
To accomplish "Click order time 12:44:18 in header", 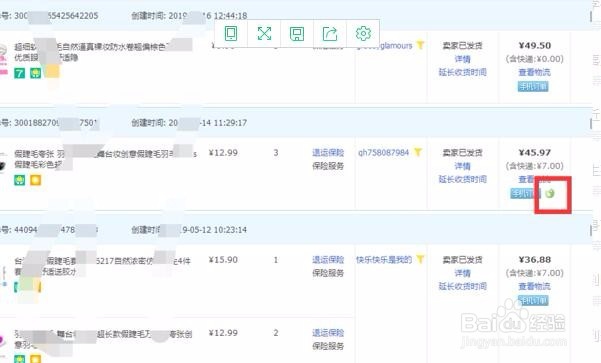I will click(x=230, y=16).
